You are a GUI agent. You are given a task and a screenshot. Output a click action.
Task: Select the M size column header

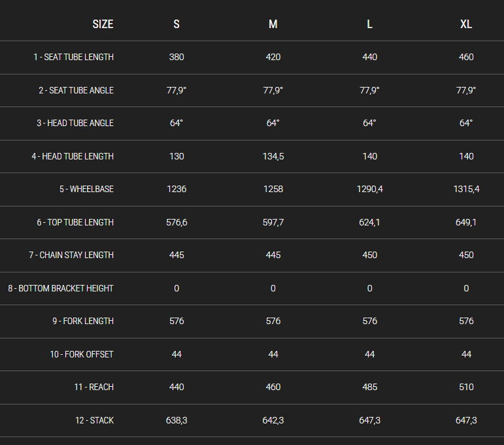coord(273,24)
